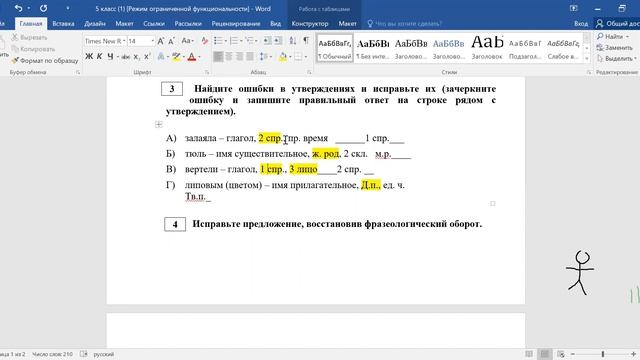This screenshot has height=360, width=640.
Task: Open ribbon display options icon
Action: tap(573, 9)
